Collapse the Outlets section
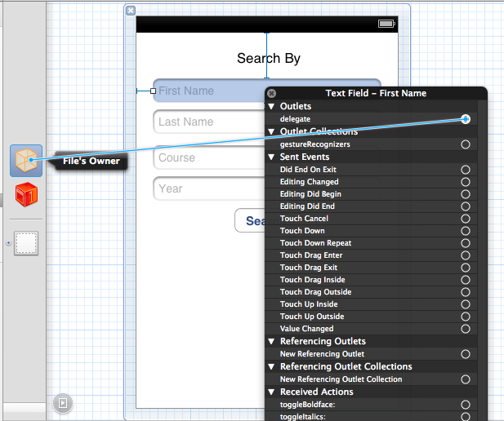 pyautogui.click(x=271, y=106)
